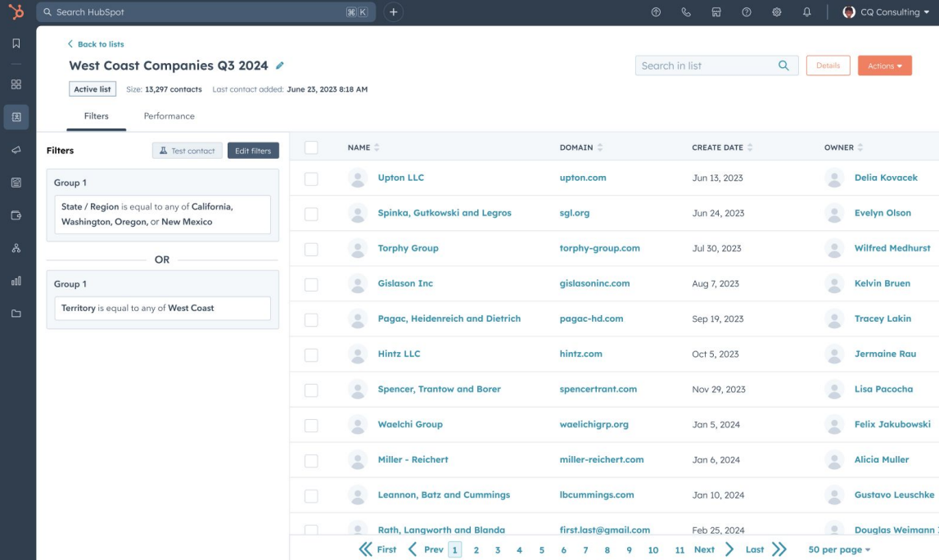Click the Next page link
This screenshot has height=560, width=939.
click(x=704, y=549)
